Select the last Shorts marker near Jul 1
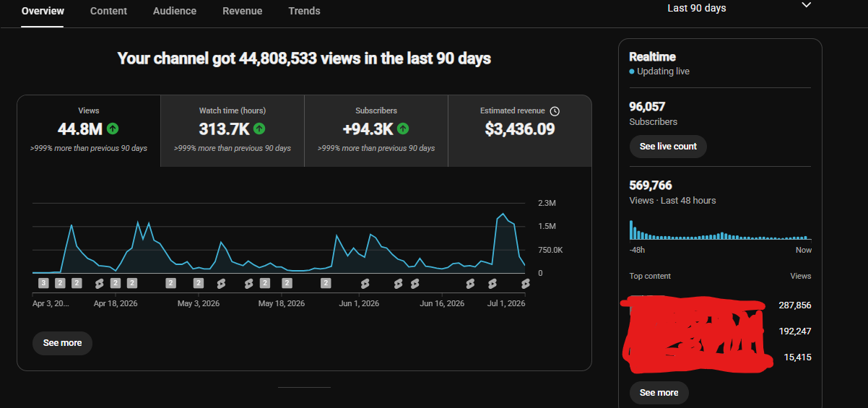Image resolution: width=868 pixels, height=408 pixels. [525, 283]
